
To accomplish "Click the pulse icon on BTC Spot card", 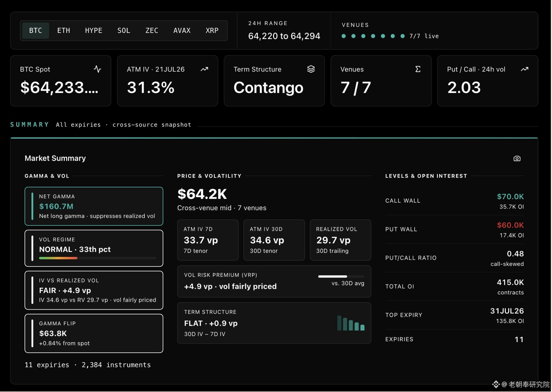I will coord(97,69).
